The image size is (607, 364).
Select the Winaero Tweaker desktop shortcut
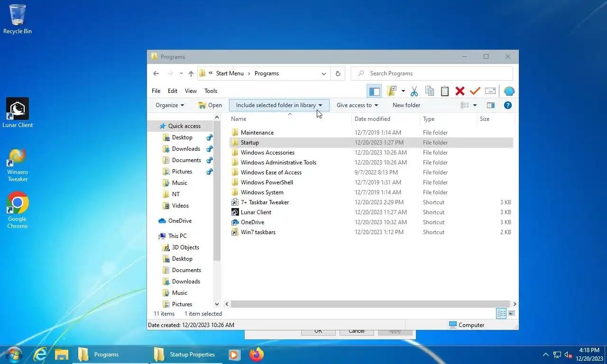(x=18, y=165)
